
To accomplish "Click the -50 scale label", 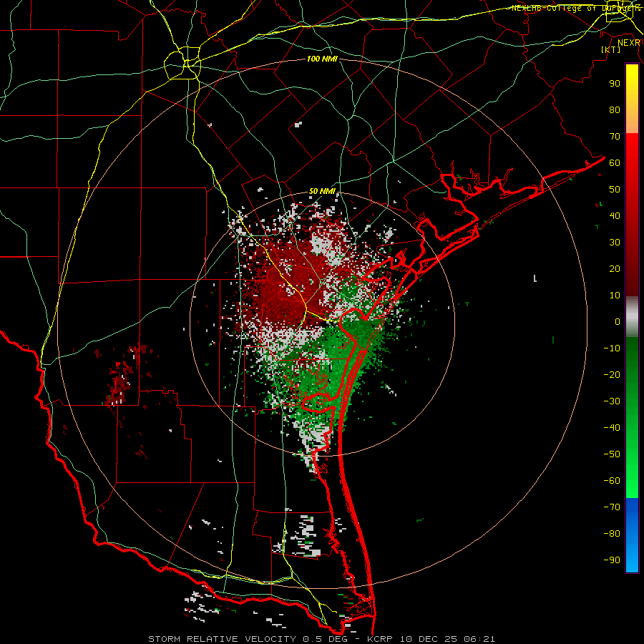I will tap(612, 454).
